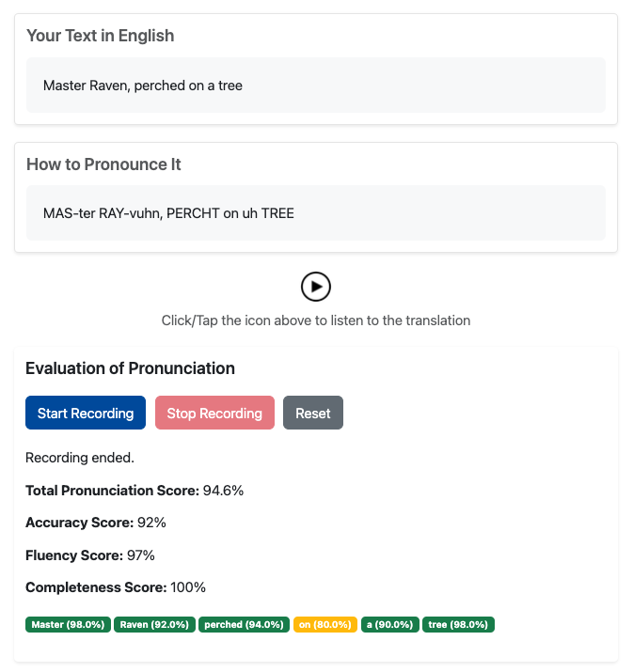
Task: Click the 'tree (98.0%)' word badge
Action: tap(458, 624)
